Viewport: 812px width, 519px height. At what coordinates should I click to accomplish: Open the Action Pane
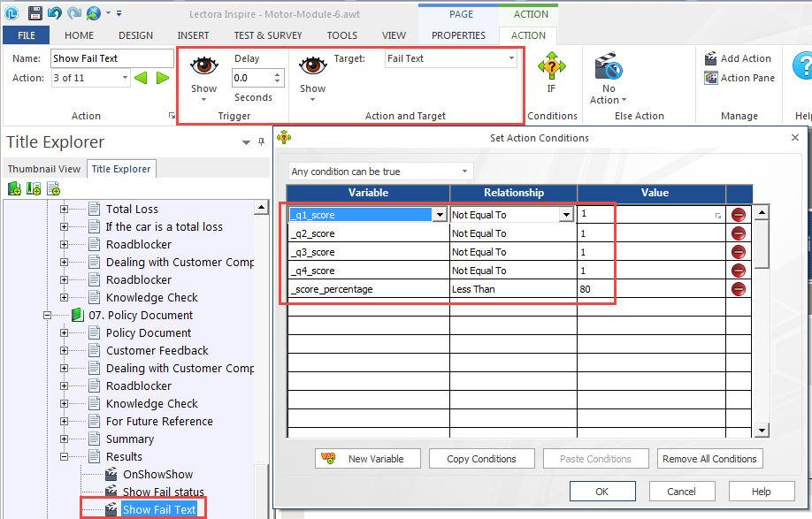coord(739,78)
